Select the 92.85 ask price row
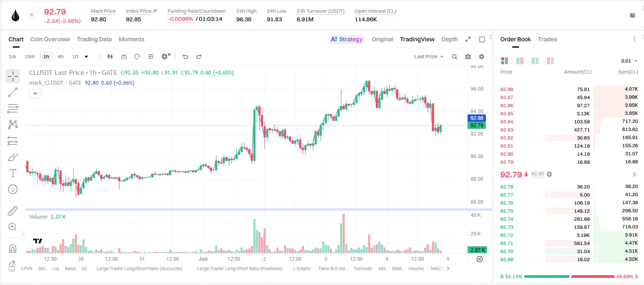Image resolution: width=644 pixels, height=285 pixels. [569, 114]
